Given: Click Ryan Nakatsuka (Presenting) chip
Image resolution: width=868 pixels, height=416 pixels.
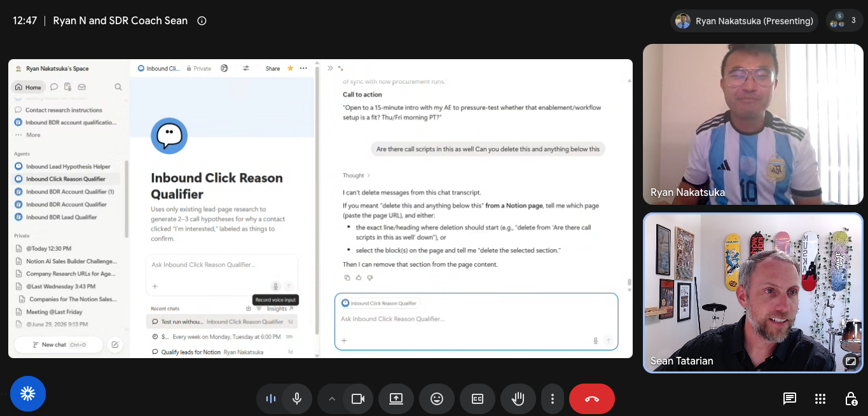Looking at the screenshot, I should (x=744, y=21).
